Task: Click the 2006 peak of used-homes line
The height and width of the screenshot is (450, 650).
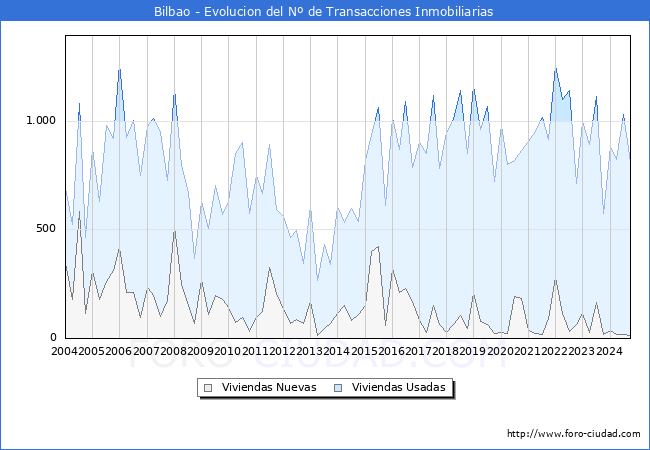Action: 119,69
